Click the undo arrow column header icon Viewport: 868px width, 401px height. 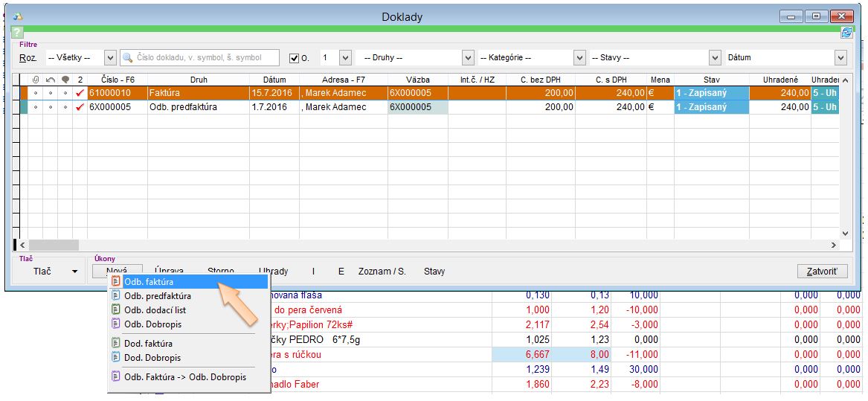click(50, 80)
